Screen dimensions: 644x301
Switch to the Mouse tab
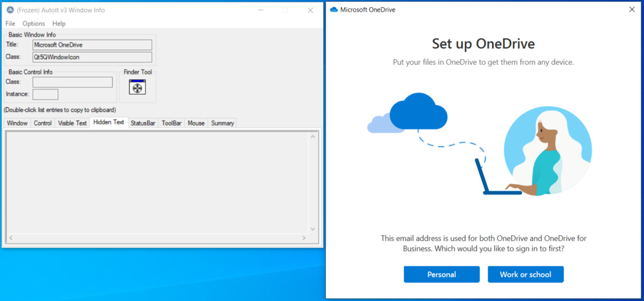click(196, 123)
